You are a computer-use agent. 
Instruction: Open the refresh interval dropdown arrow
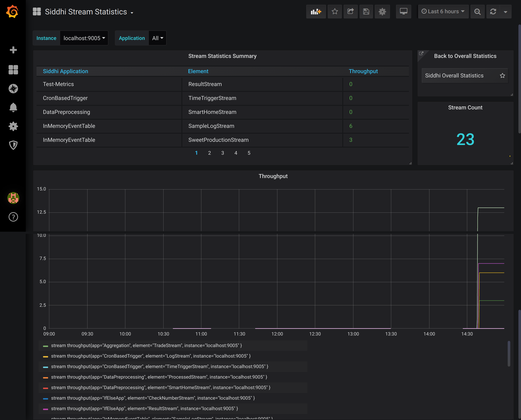click(506, 12)
